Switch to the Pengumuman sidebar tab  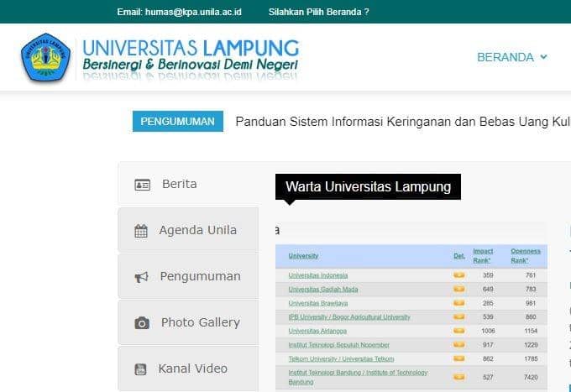188,276
